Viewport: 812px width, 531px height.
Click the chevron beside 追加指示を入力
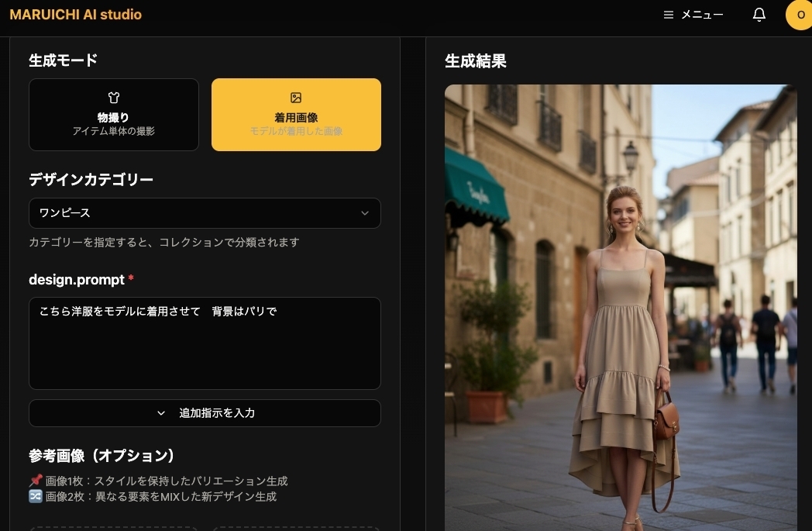(161, 413)
